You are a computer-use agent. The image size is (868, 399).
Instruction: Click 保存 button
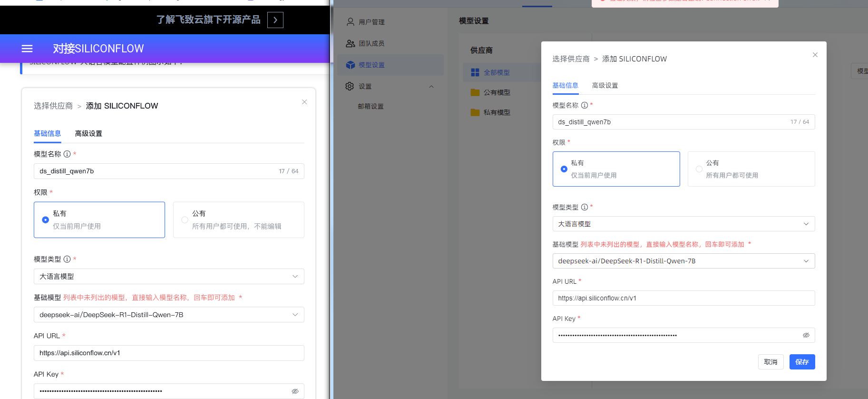(x=802, y=362)
